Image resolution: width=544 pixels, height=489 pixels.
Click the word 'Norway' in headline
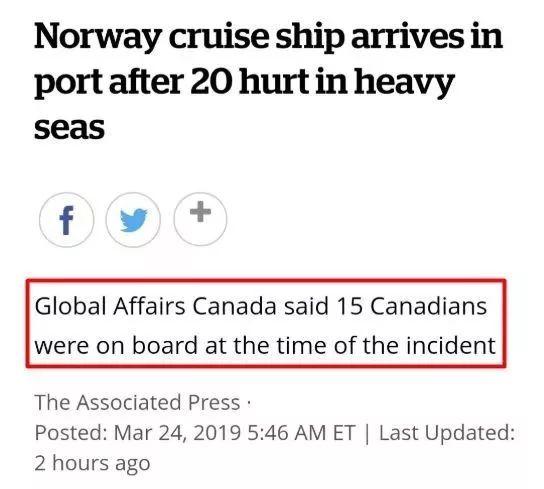tap(98, 37)
